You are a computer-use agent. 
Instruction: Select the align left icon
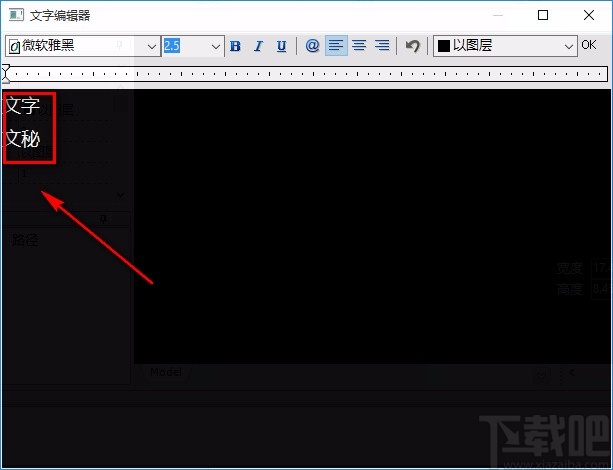coord(336,46)
